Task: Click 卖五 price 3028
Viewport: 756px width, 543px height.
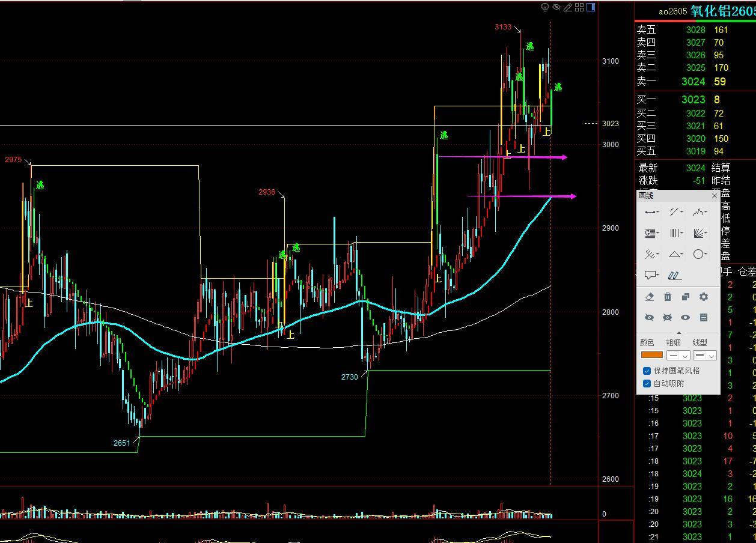Action: pos(696,29)
